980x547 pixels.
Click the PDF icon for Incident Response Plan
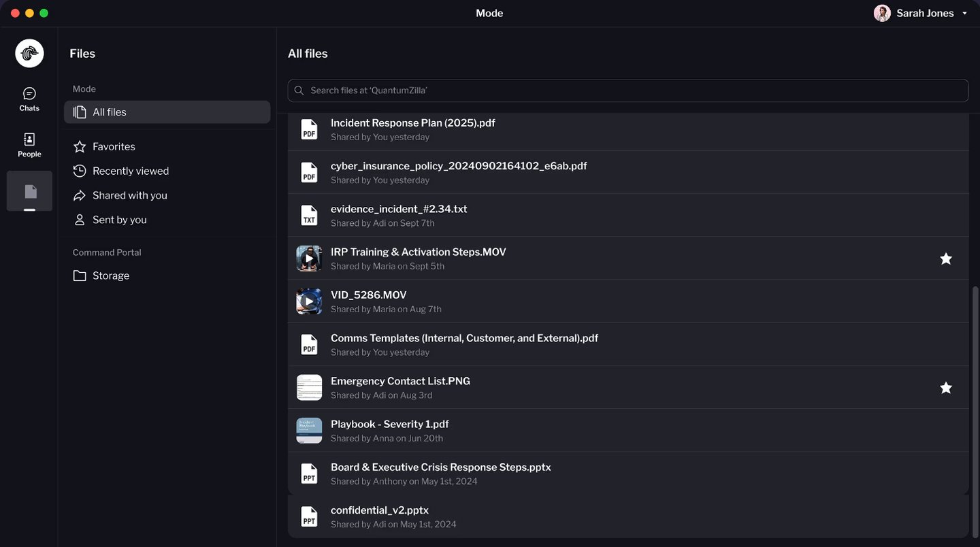point(309,129)
